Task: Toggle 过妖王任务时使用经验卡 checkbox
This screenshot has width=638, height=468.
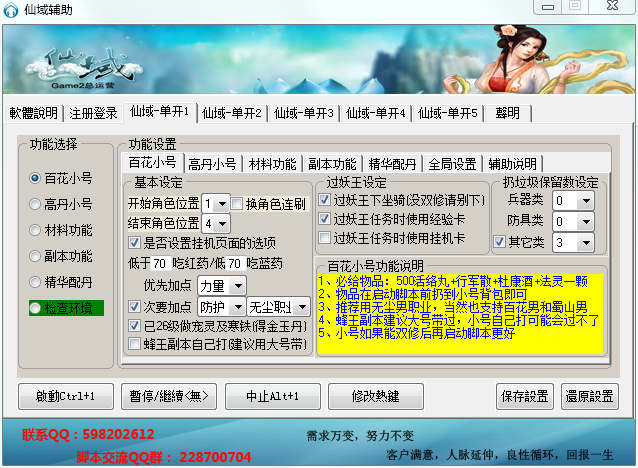Action: (x=325, y=219)
